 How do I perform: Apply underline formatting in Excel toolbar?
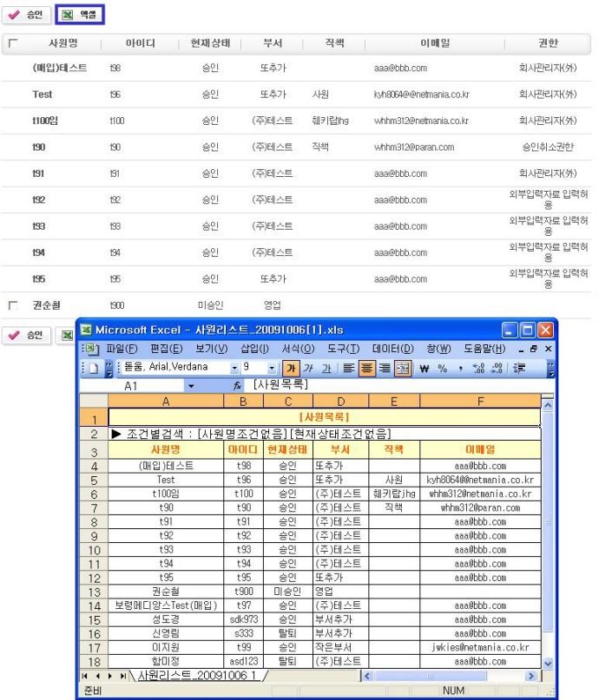[x=326, y=368]
